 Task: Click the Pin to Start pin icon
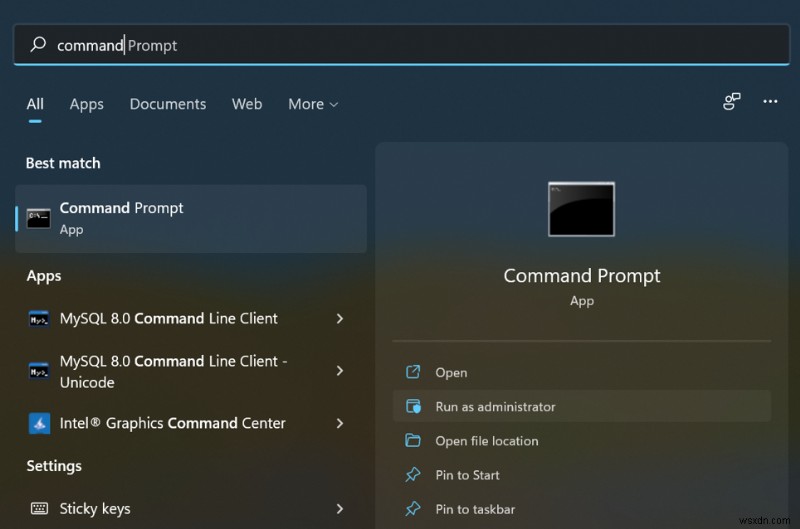(x=413, y=474)
